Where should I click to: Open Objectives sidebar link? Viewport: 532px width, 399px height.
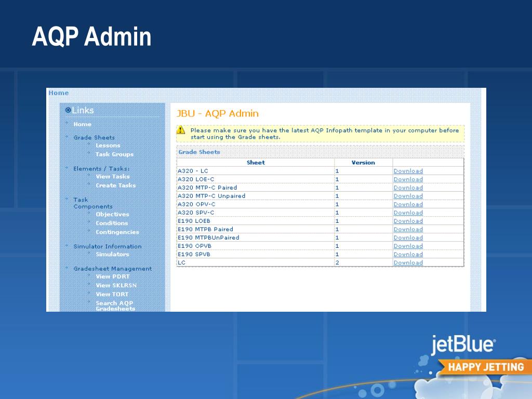point(112,215)
